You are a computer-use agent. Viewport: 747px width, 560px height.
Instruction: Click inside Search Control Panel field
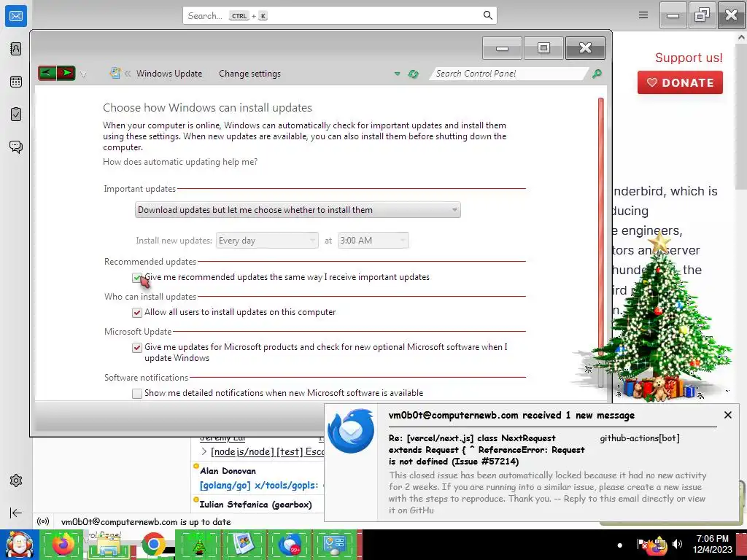[510, 74]
